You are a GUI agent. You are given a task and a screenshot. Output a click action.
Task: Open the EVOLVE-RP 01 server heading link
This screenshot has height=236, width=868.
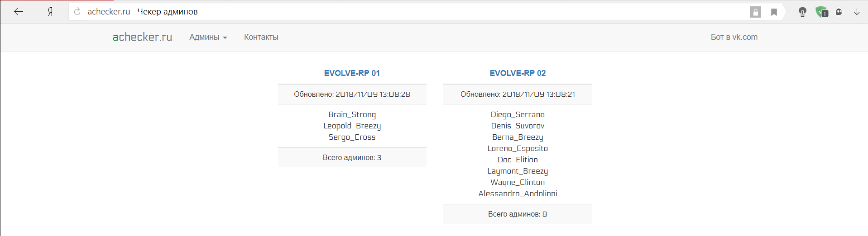(x=352, y=73)
